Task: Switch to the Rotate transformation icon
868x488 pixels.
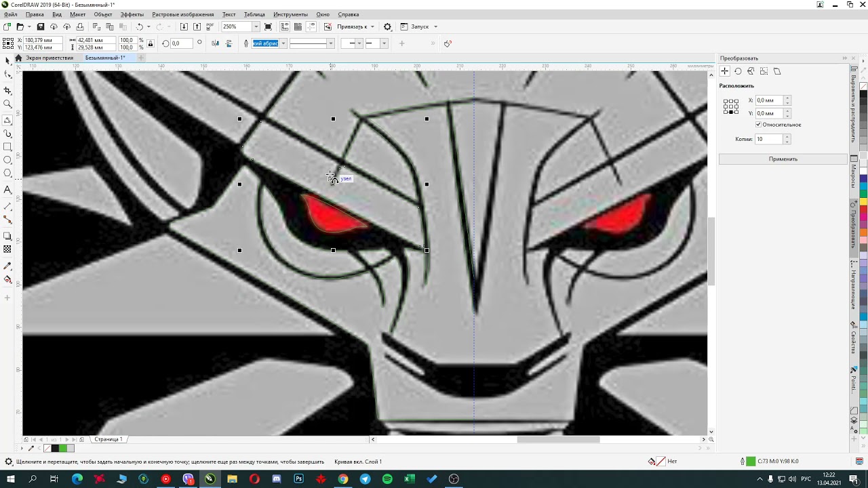Action: pos(738,71)
